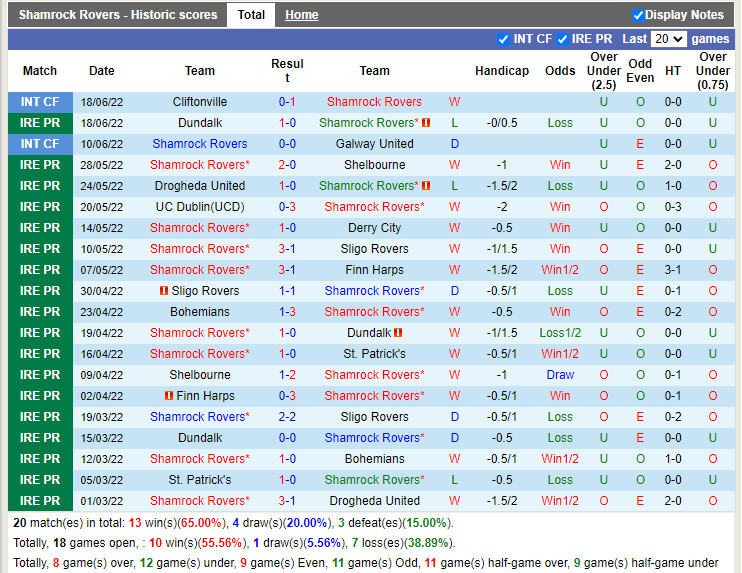
Task: Click HT score 3-1 in Finn Harps row
Action: coord(672,270)
